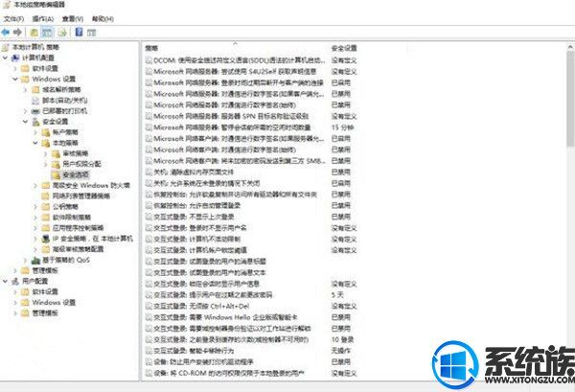Select the Microsoft 网络服务器 S4U2Self policy row
Screen dimensions: 575x392
click(x=235, y=72)
